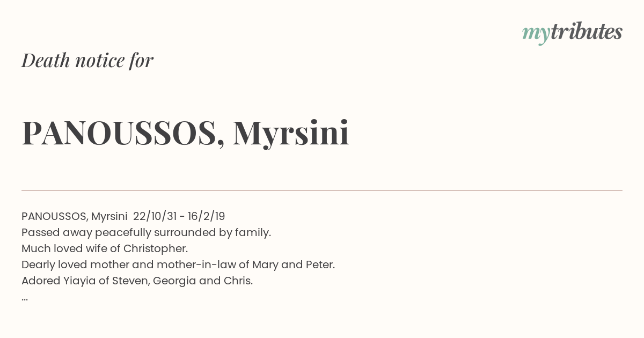Click the large Myrsini first name in the title
The height and width of the screenshot is (338, 644).
coord(291,134)
